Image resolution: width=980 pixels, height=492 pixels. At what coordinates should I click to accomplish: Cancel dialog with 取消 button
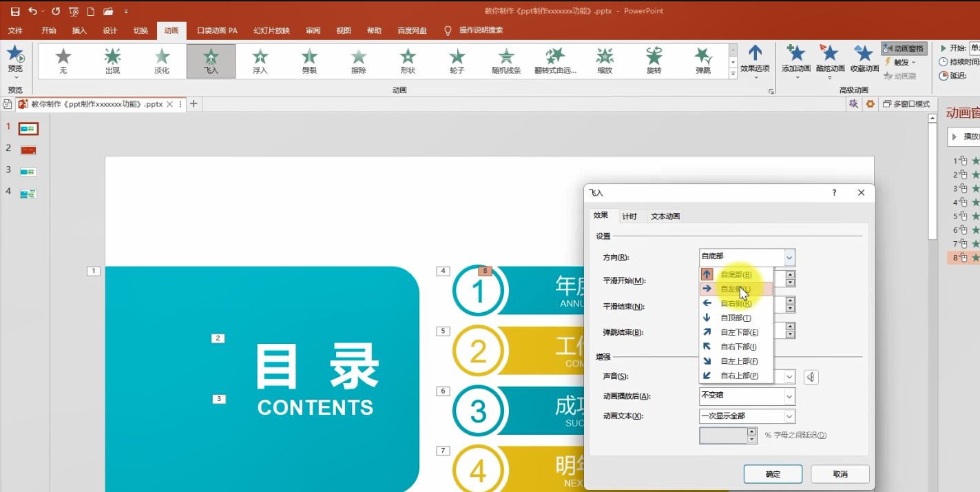click(x=840, y=474)
